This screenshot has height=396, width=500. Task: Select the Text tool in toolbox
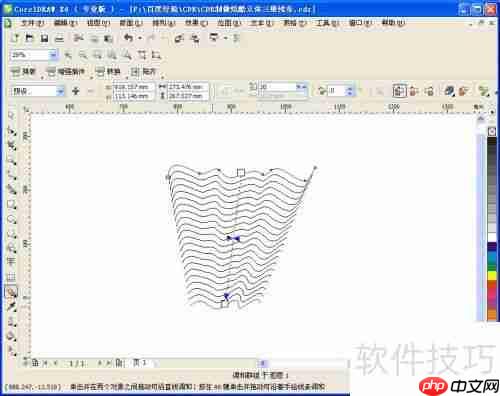[12, 261]
